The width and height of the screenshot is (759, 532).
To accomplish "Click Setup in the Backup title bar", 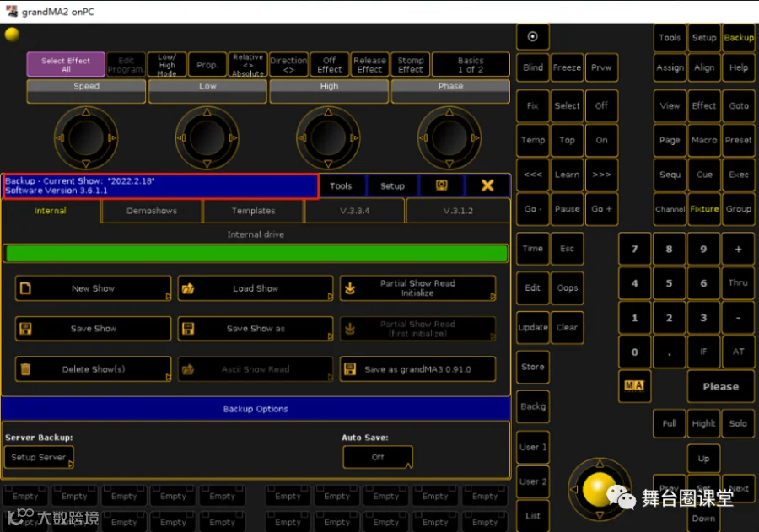I will pyautogui.click(x=392, y=185).
